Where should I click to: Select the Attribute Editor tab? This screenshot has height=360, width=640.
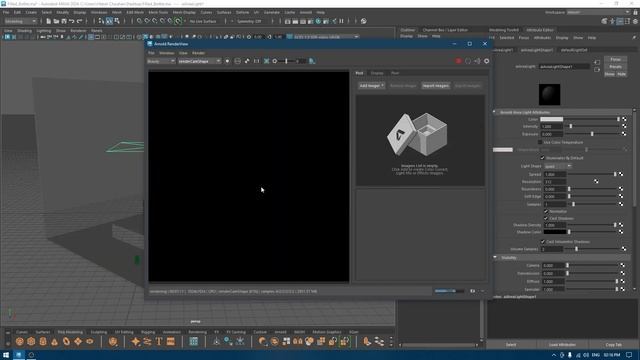click(540, 30)
